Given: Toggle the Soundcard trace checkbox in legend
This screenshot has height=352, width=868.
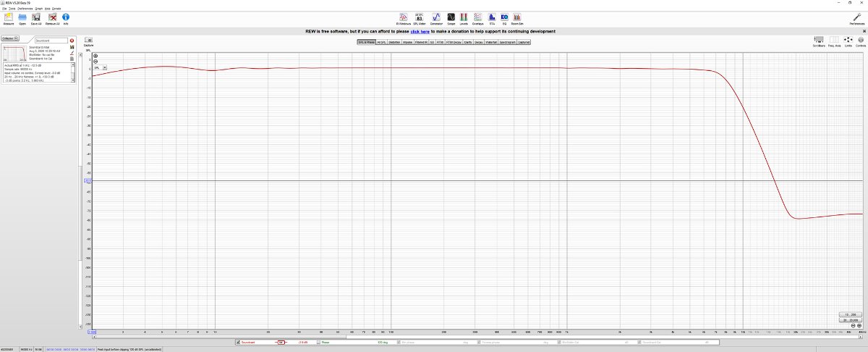Looking at the screenshot, I should pos(238,342).
